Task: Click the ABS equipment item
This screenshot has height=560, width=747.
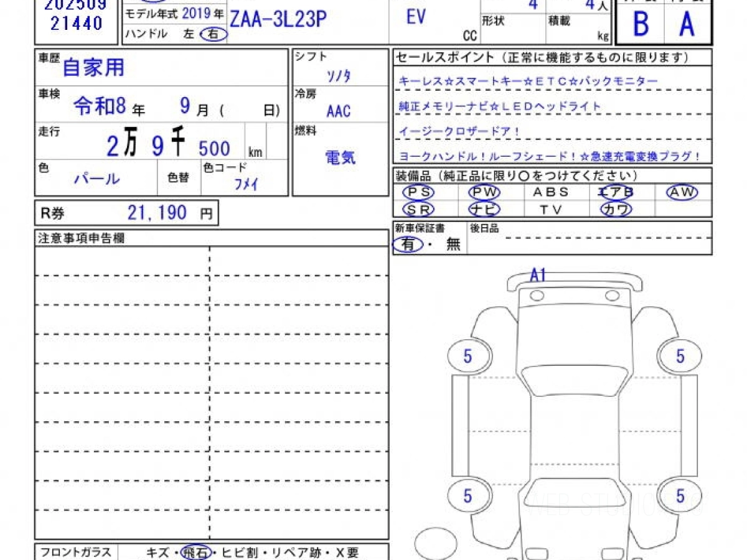Action: tap(550, 192)
